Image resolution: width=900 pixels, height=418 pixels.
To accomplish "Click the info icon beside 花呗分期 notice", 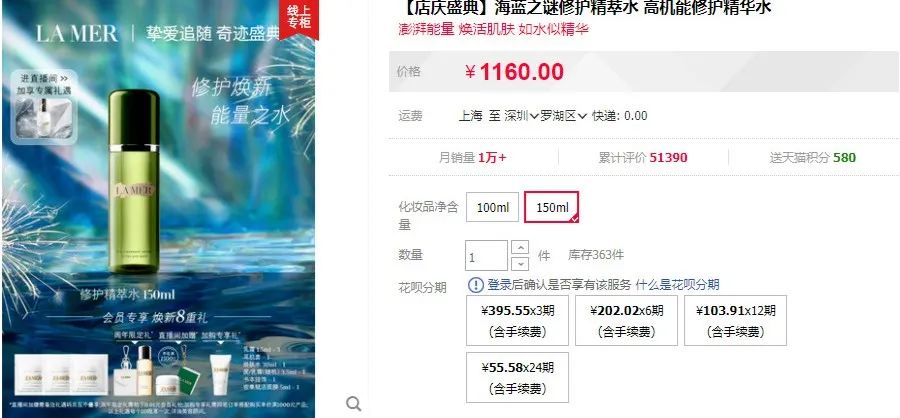I will [476, 284].
